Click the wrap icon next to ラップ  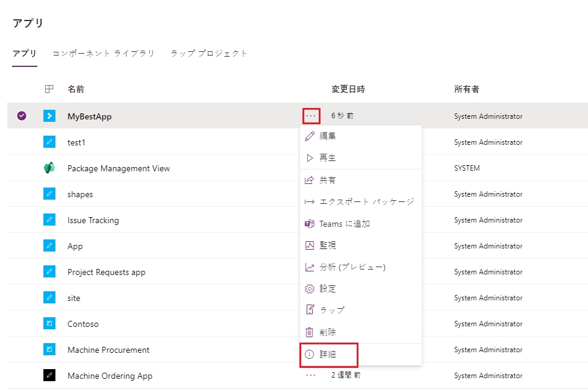pos(310,310)
